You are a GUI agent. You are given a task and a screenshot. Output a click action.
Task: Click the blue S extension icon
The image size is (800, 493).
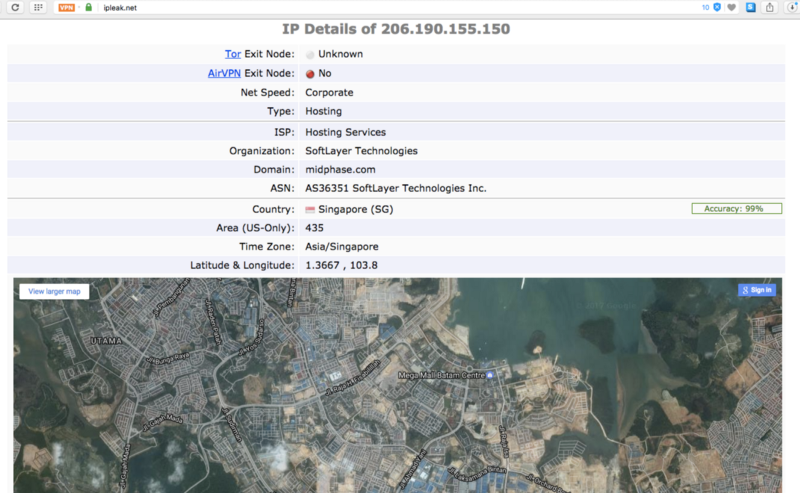click(x=751, y=7)
